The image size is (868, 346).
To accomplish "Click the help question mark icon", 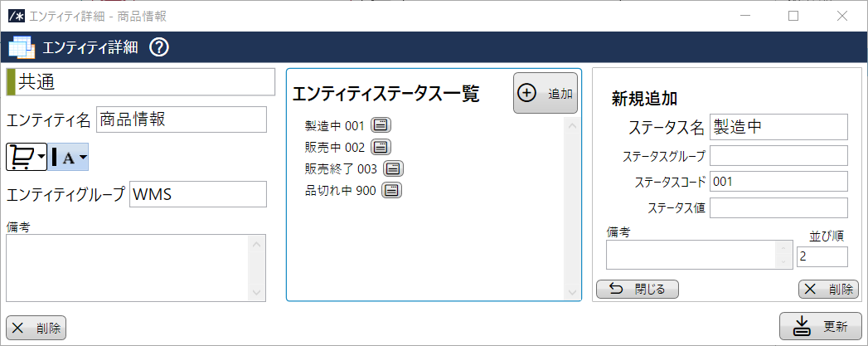I will pyautogui.click(x=159, y=47).
